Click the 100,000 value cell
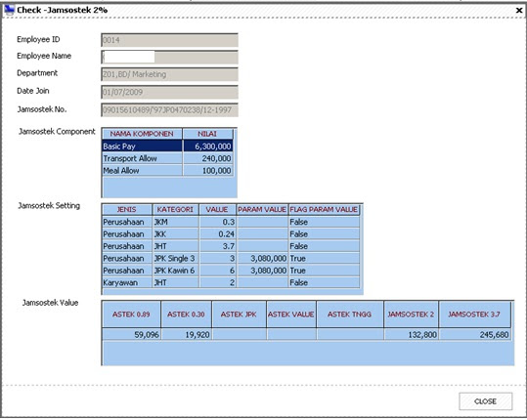Image resolution: width=527 pixels, height=420 pixels. (207, 170)
